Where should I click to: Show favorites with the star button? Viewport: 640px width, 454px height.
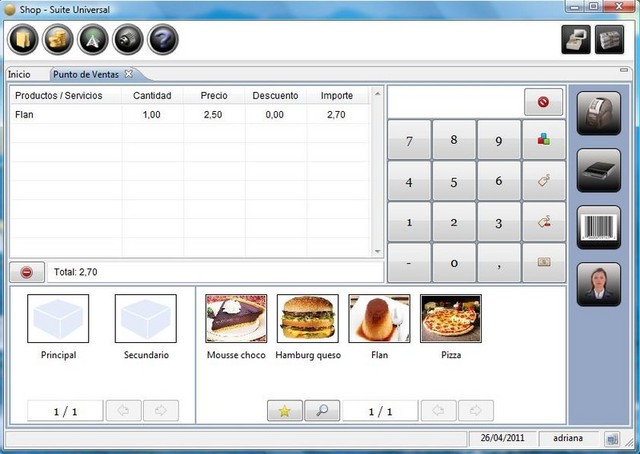[285, 411]
